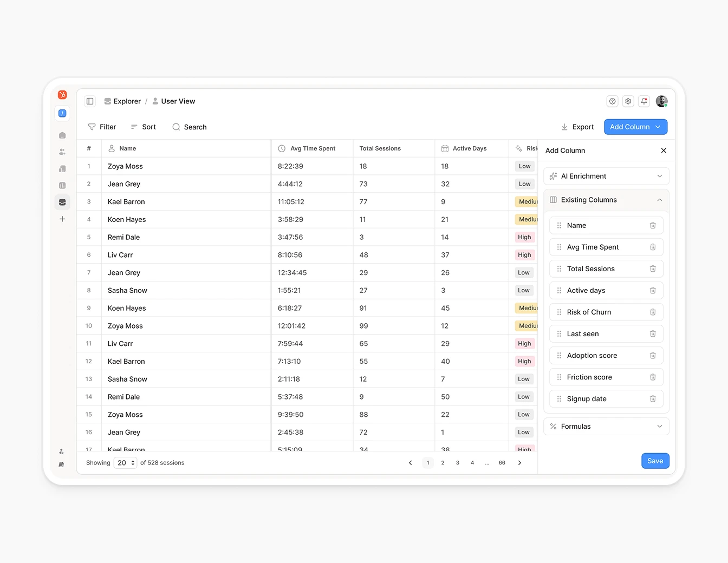728x563 pixels.
Task: Click the plus icon to add new workspace item
Action: click(x=62, y=219)
